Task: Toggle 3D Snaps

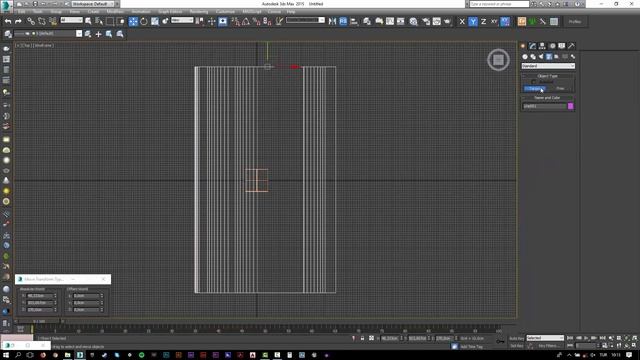Action: pos(236,21)
